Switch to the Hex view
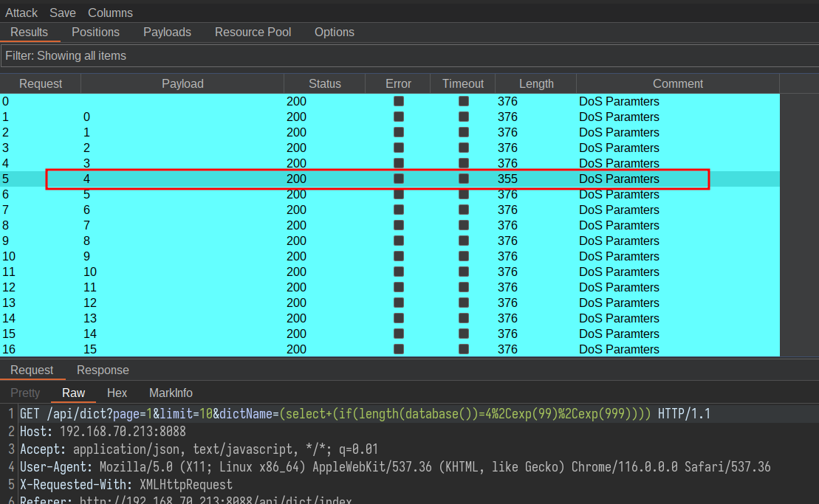 point(117,393)
